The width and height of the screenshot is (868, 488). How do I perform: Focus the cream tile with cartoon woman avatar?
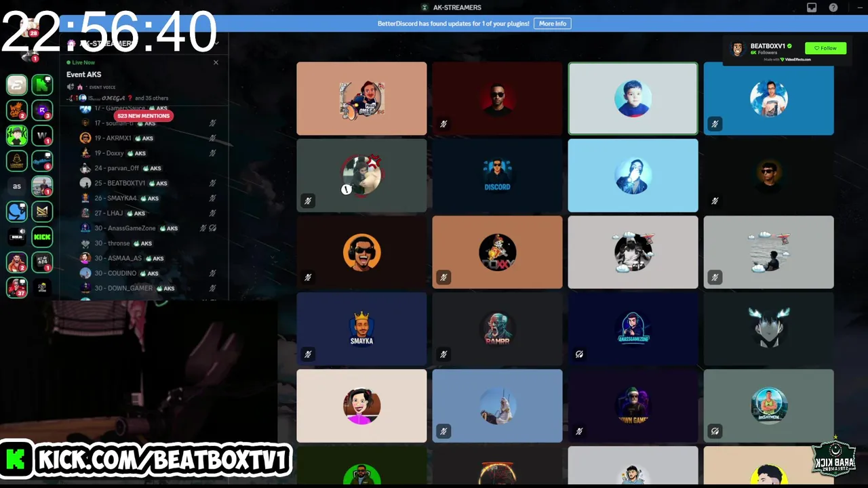(x=361, y=406)
